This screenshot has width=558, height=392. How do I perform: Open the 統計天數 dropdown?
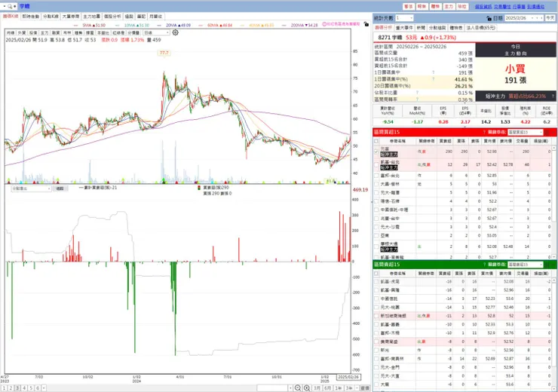(404, 18)
